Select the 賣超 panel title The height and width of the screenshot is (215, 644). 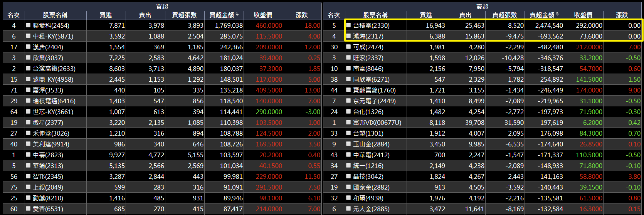[x=483, y=7]
